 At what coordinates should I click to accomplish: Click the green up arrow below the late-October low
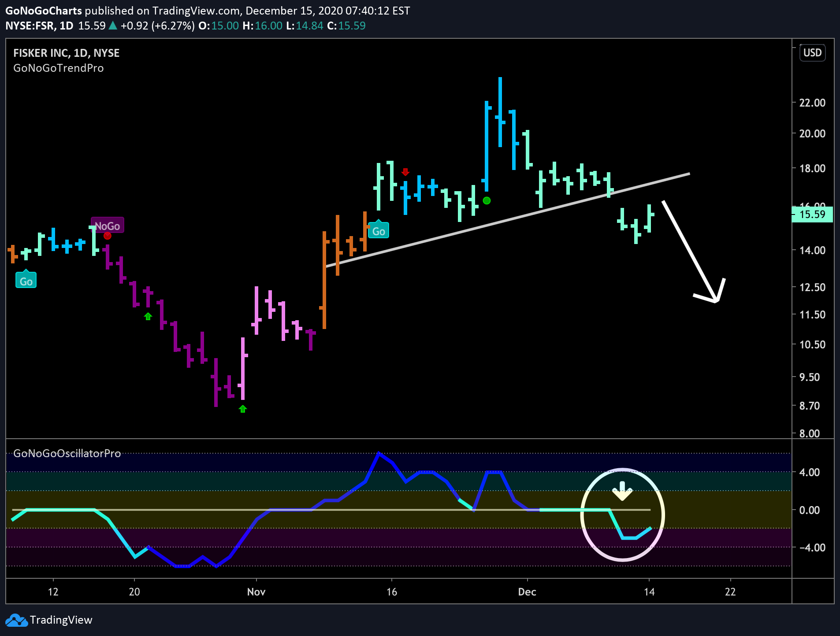pos(243,409)
